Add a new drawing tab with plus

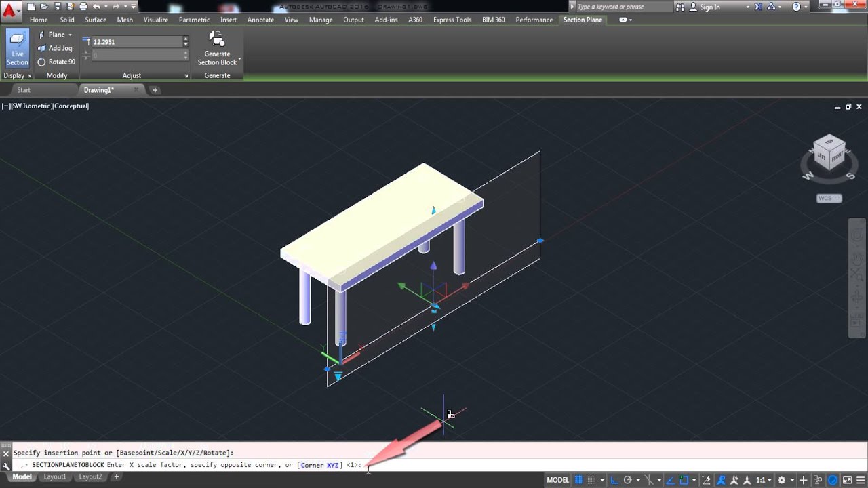click(x=155, y=90)
